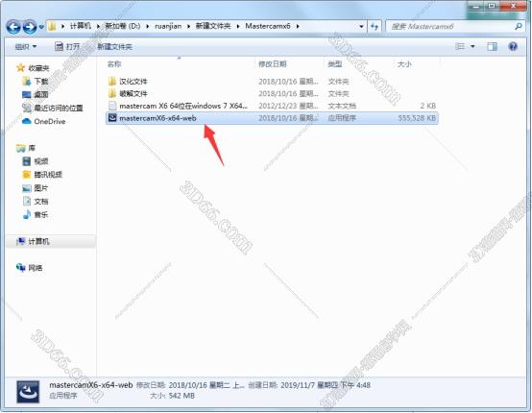Click the folder icon in the address bar
Screen dimensions: 532x413
click(52, 26)
